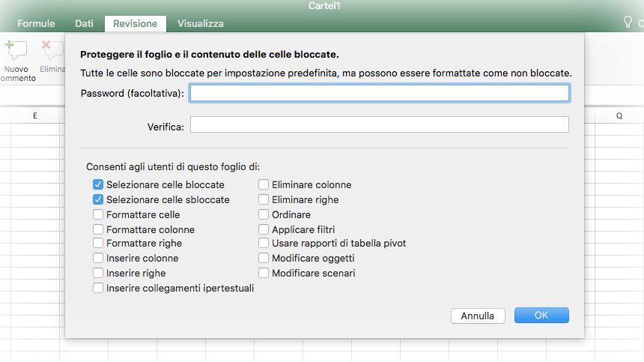The image size is (644, 362).
Task: Switch to the Dati tab
Action: tap(84, 23)
